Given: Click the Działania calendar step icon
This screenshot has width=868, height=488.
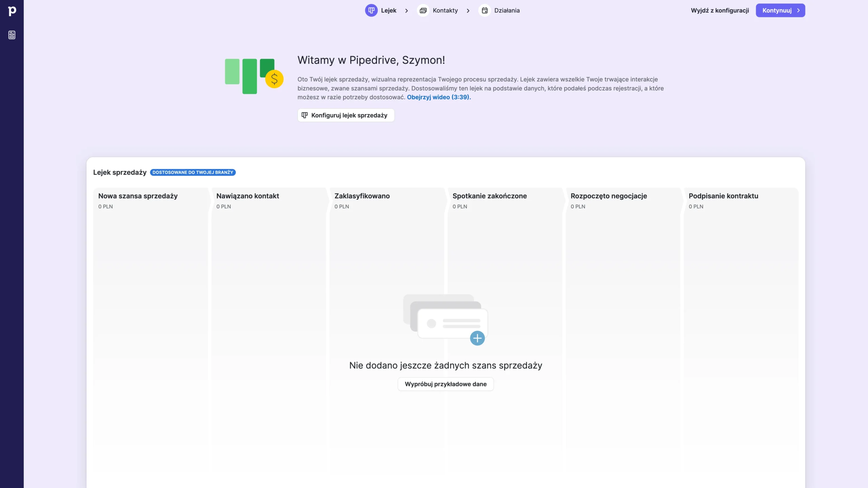Looking at the screenshot, I should point(485,11).
